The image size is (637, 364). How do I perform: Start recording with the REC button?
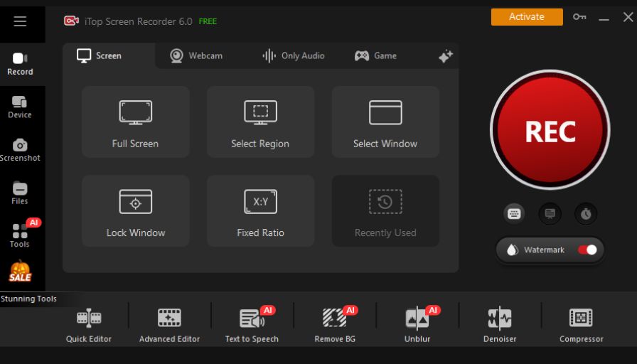tap(550, 129)
